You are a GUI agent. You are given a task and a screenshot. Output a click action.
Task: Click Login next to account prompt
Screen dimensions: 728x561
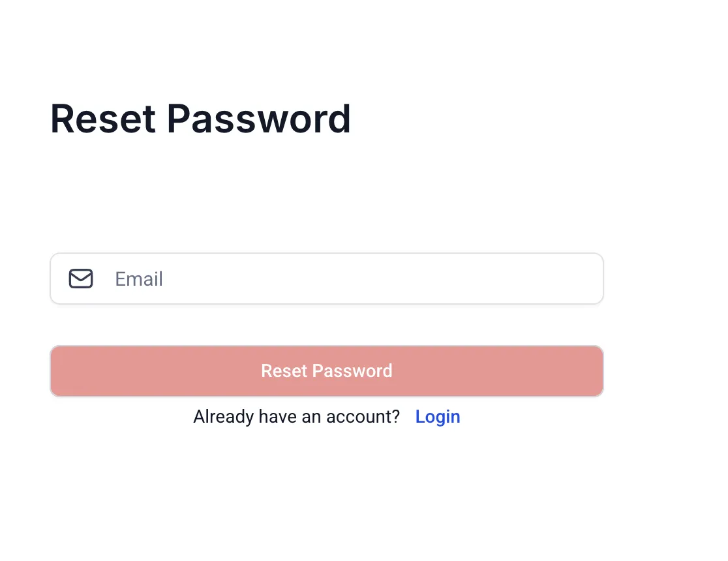click(x=438, y=417)
